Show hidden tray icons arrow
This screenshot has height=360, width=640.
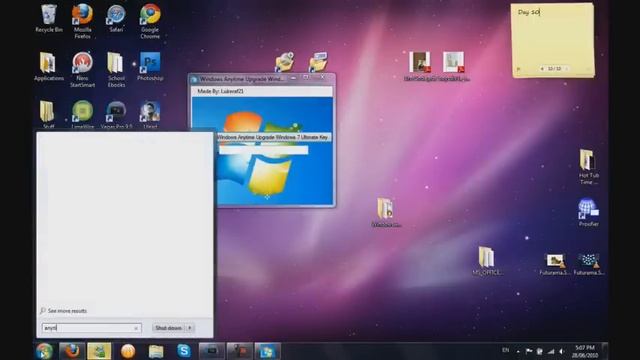click(518, 351)
